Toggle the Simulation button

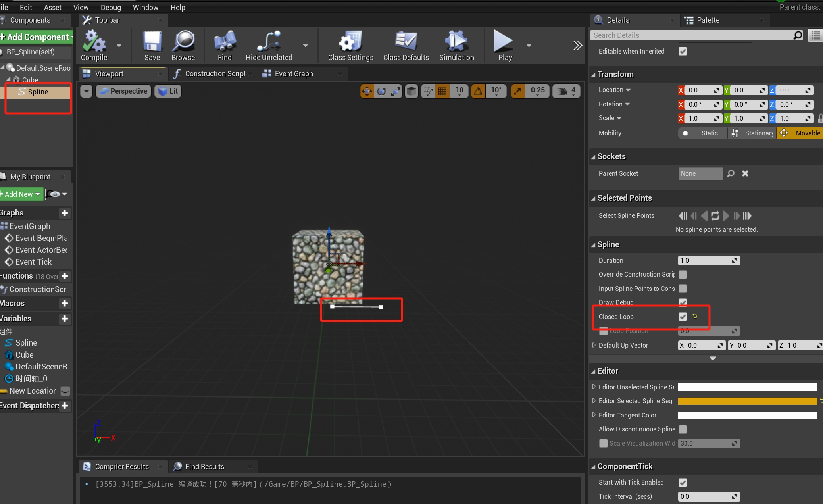(456, 41)
